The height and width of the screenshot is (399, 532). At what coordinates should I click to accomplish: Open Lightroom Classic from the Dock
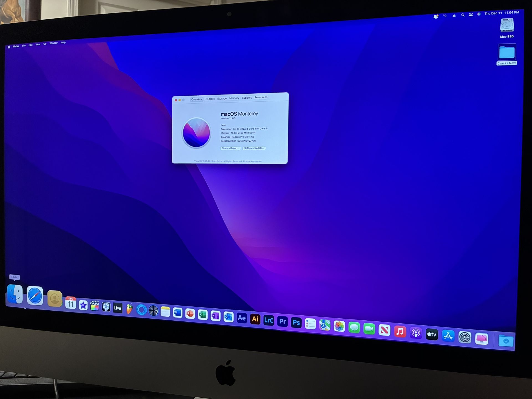coord(269,320)
